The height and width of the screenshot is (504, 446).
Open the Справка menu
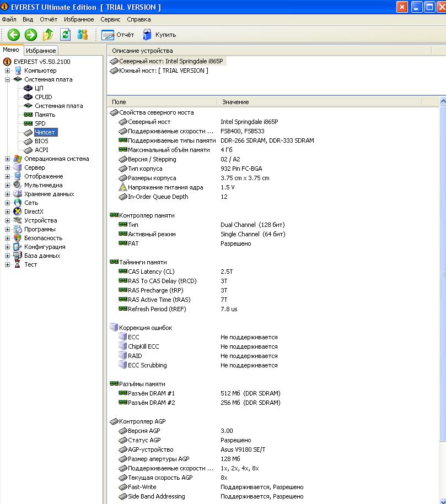click(x=139, y=19)
